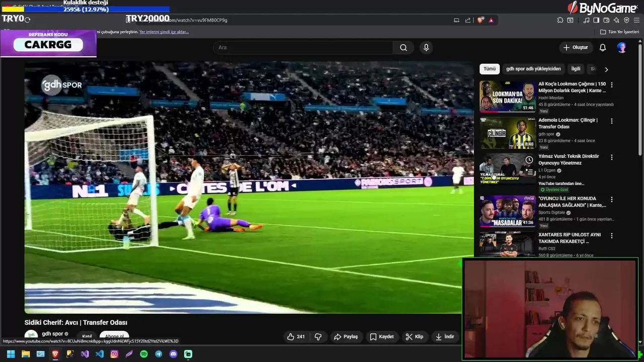Viewport: 644px width, 362px height.
Task: Dislike the video with thumbs down
Action: click(x=318, y=337)
